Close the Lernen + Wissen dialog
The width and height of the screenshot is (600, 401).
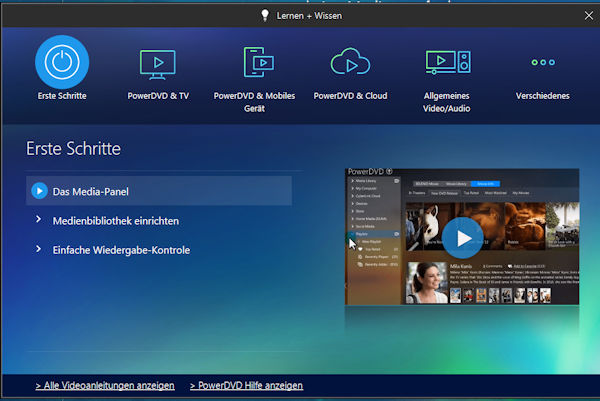pos(589,15)
